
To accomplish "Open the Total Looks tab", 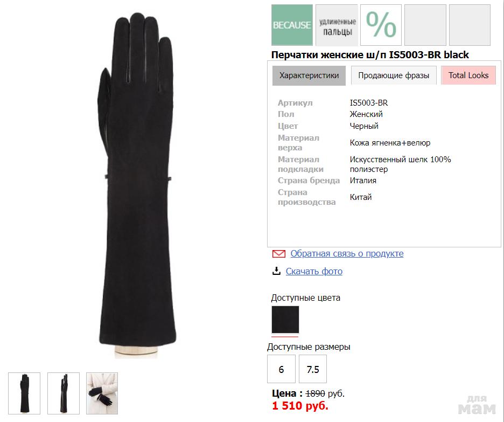I will point(468,75).
